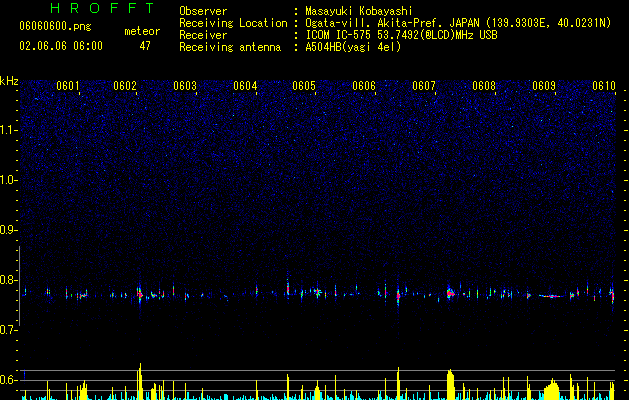Click the timestamp 02.06.06 06:00
The width and height of the screenshot is (629, 400).
(61, 46)
